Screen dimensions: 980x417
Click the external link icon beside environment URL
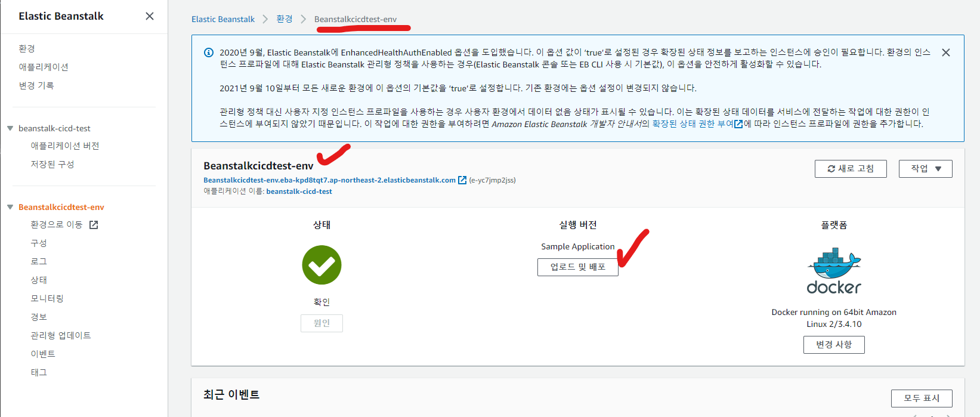(462, 180)
